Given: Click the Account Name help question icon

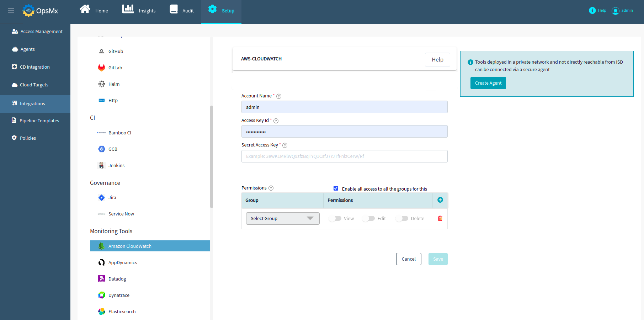Looking at the screenshot, I should point(279,96).
